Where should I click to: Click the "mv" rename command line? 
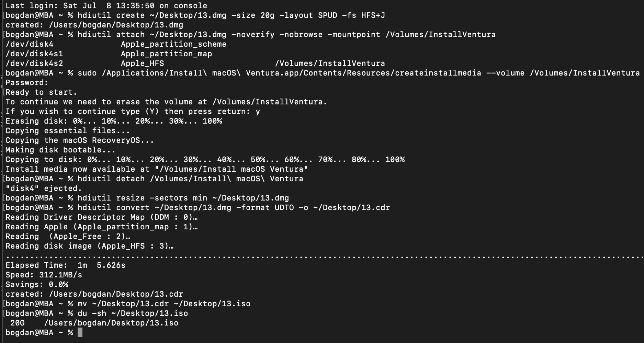163,304
